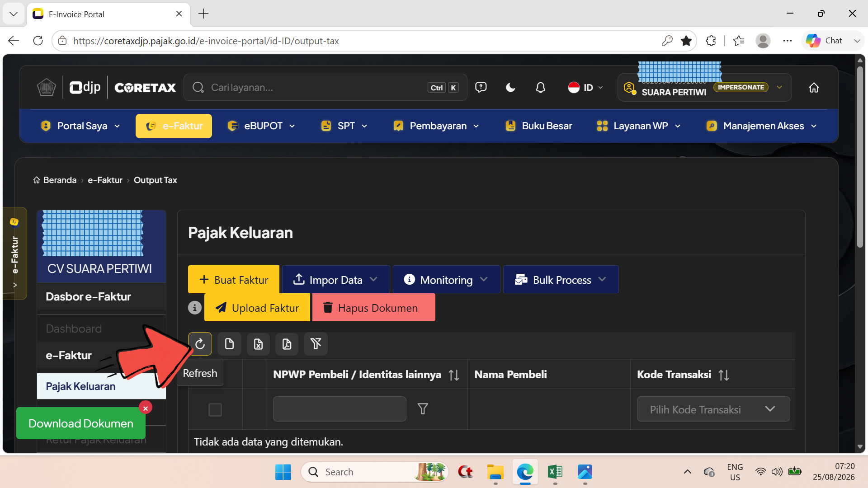
Task: Go to home via house icon
Action: (x=814, y=87)
